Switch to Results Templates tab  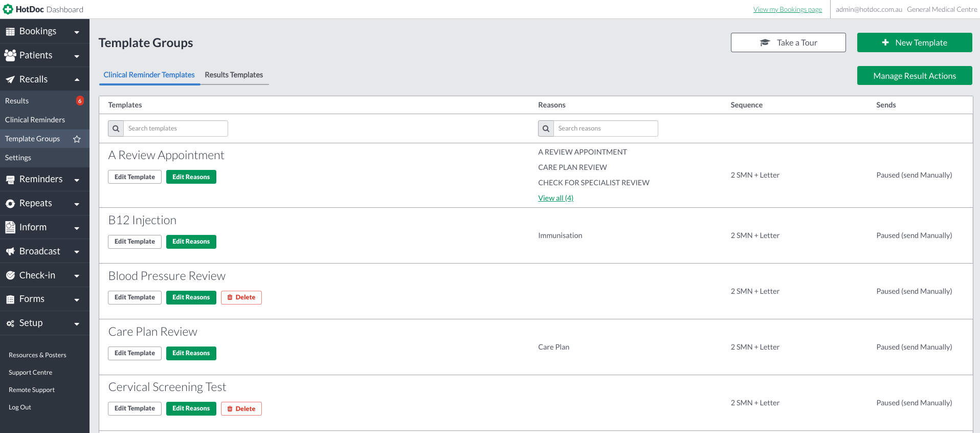(234, 75)
